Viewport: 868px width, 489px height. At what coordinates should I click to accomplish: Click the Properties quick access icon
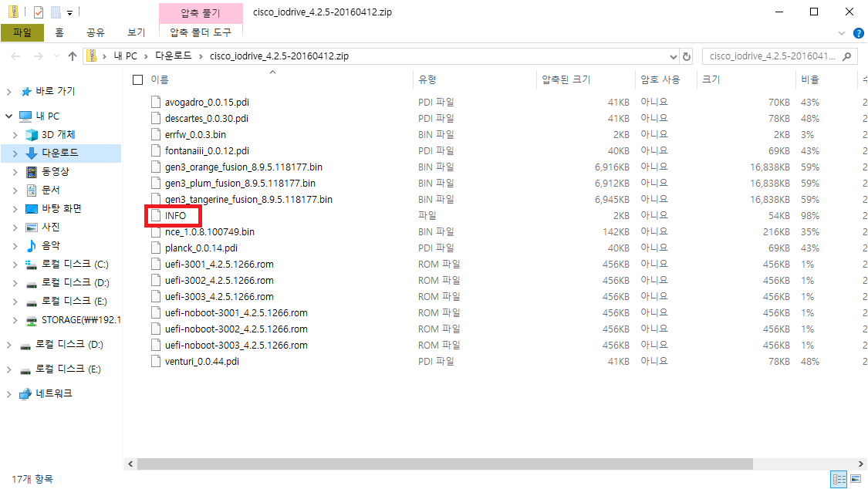[39, 12]
